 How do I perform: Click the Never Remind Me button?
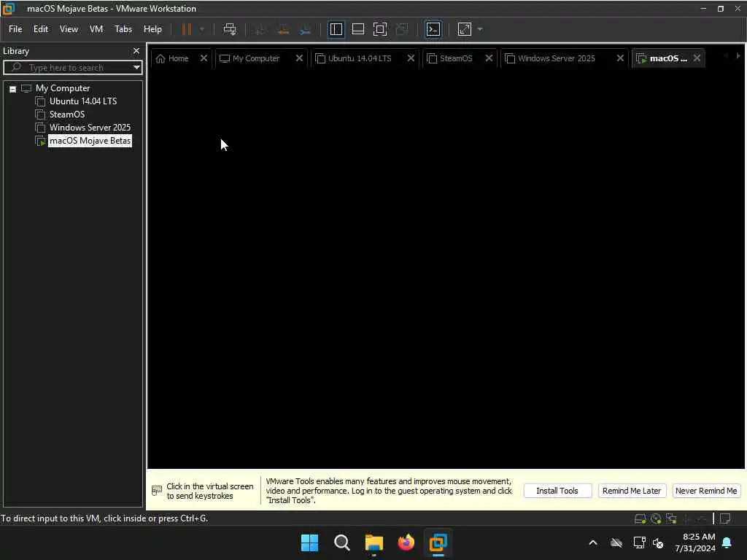pyautogui.click(x=706, y=491)
